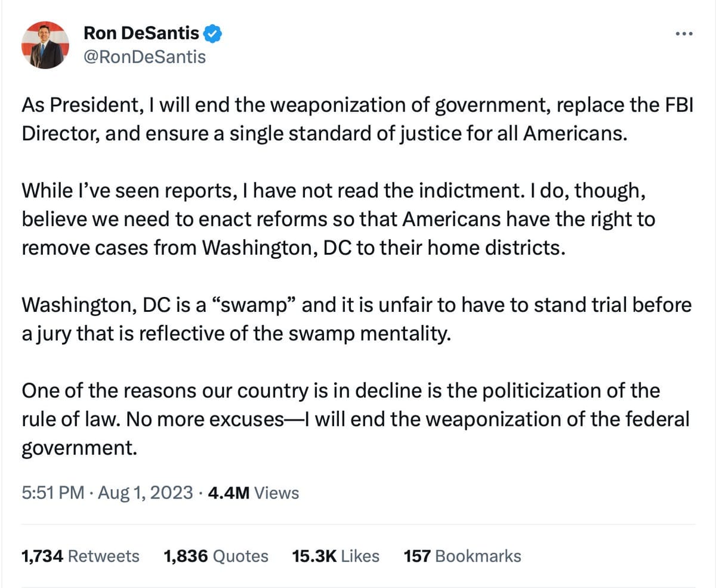The width and height of the screenshot is (716, 588).
Task: Click the blue verified checkmark badge
Action: coord(213,35)
